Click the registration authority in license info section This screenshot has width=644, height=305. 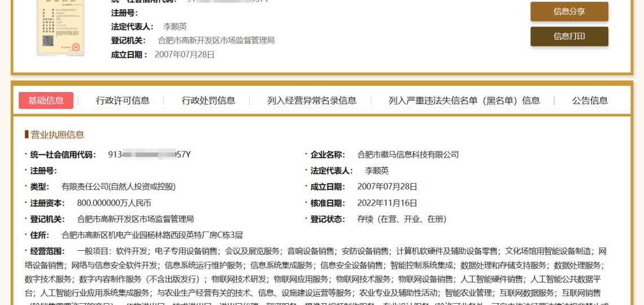(x=136, y=219)
